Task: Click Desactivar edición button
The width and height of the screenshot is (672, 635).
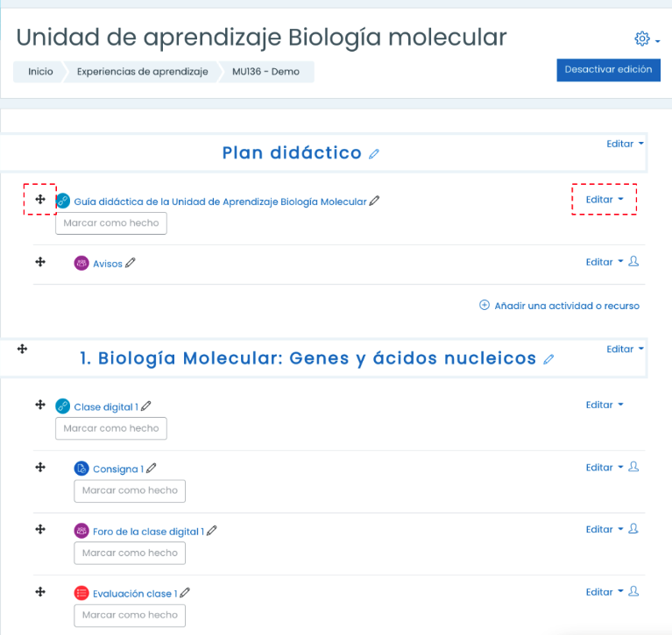Action: (608, 70)
